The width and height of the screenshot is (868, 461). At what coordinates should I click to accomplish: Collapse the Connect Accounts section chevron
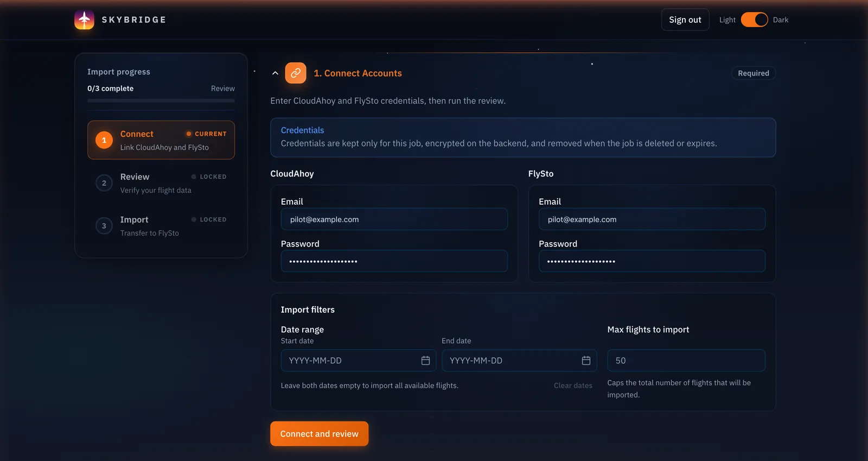[275, 73]
